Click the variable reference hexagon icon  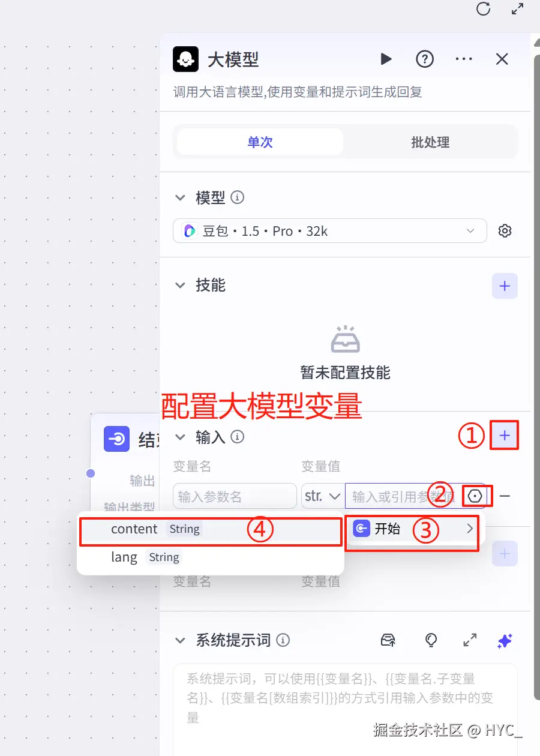click(476, 496)
